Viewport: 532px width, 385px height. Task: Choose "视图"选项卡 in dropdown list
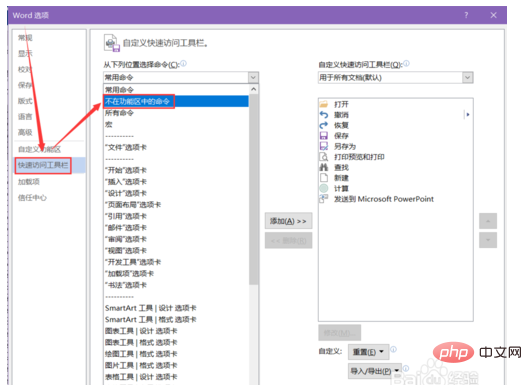(176, 250)
